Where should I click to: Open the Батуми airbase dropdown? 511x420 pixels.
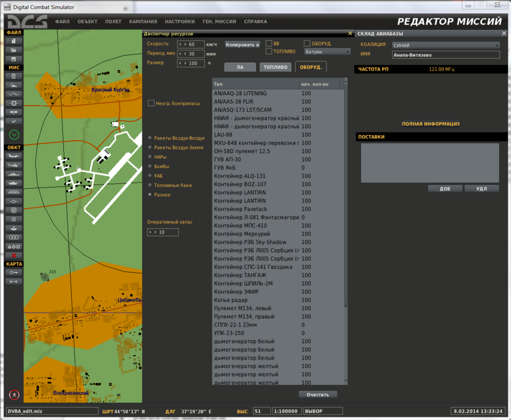[327, 52]
